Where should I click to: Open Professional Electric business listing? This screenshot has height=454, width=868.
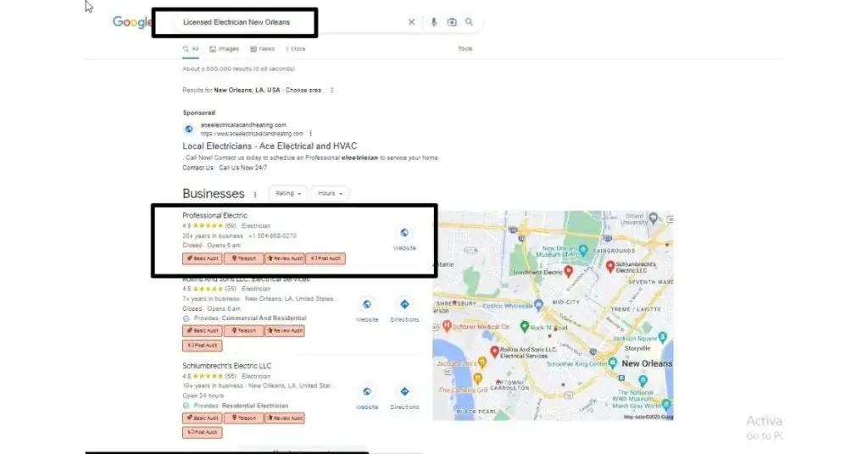214,216
